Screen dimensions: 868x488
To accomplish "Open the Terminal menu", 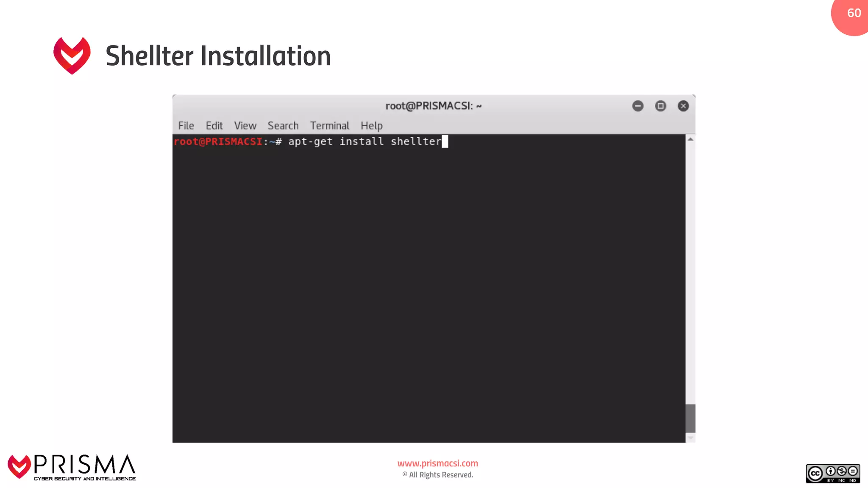I will pyautogui.click(x=329, y=126).
